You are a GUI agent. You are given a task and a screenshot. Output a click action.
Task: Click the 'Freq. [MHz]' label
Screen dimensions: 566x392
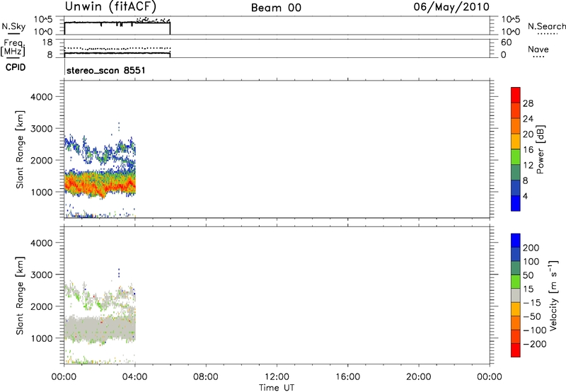point(13,47)
